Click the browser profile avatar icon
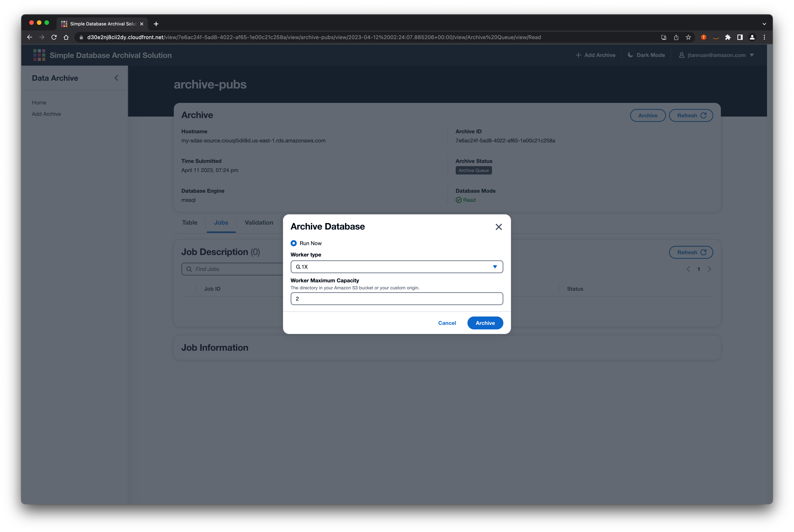This screenshot has height=532, width=794. pos(752,37)
